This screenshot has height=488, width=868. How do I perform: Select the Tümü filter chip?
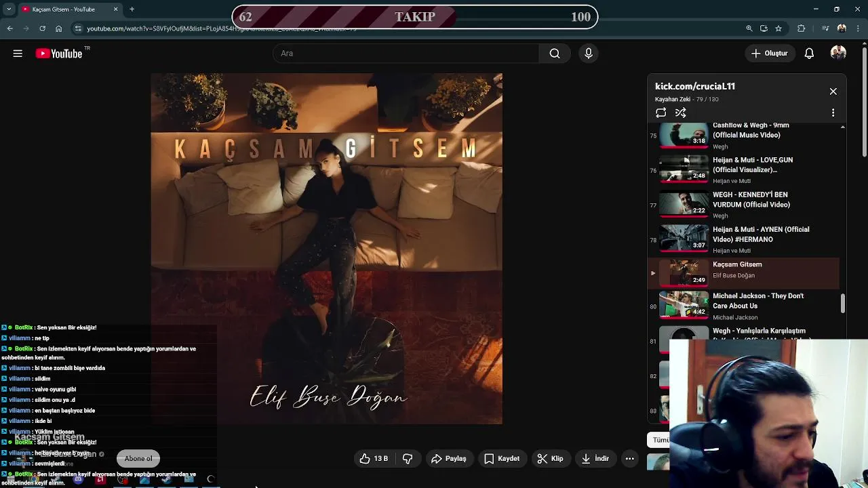tap(659, 440)
